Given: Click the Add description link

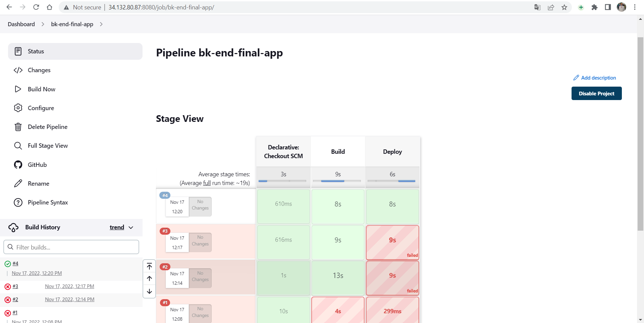Looking at the screenshot, I should point(598,78).
